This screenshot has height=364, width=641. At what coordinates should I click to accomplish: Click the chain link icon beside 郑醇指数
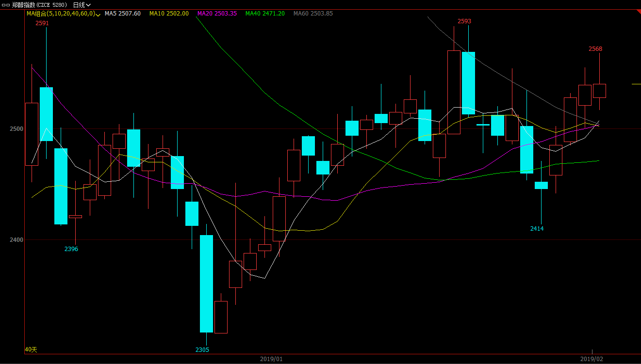coord(5,5)
